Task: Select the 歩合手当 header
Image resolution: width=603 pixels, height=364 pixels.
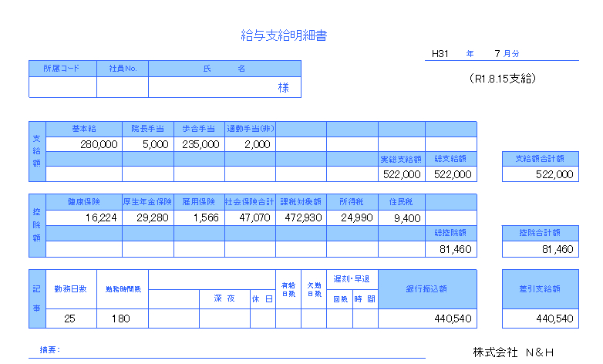Action: (x=199, y=129)
